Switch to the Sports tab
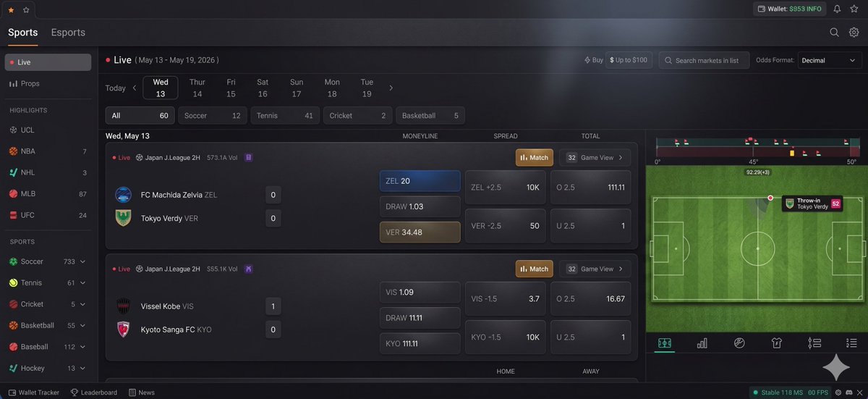This screenshot has width=868, height=399. (23, 33)
